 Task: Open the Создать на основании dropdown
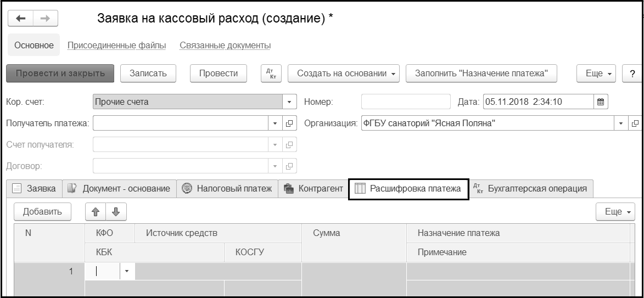[x=348, y=74]
